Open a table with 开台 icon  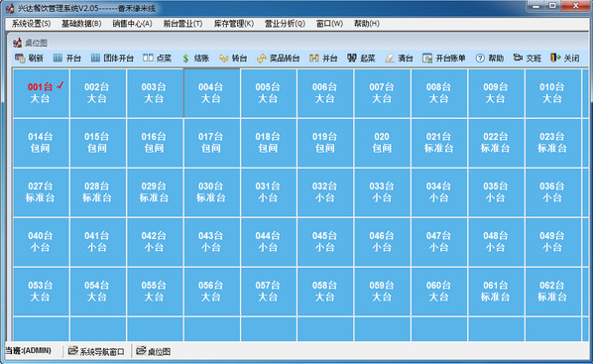pyautogui.click(x=58, y=58)
